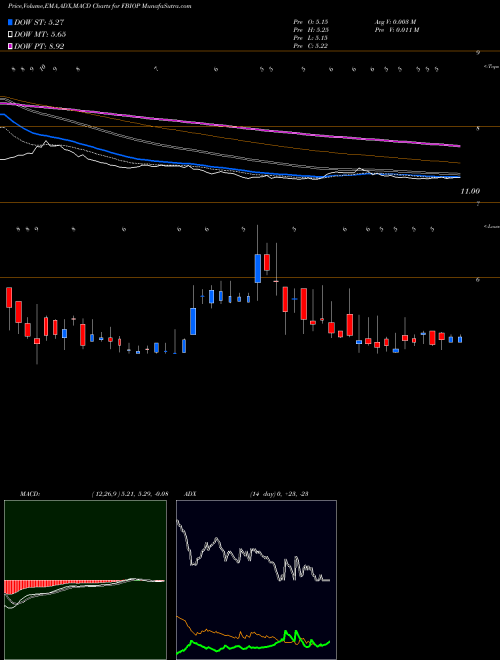The image size is (500, 660).
Task: Click the 'Pre O: 5.15' value
Action: (311, 22)
